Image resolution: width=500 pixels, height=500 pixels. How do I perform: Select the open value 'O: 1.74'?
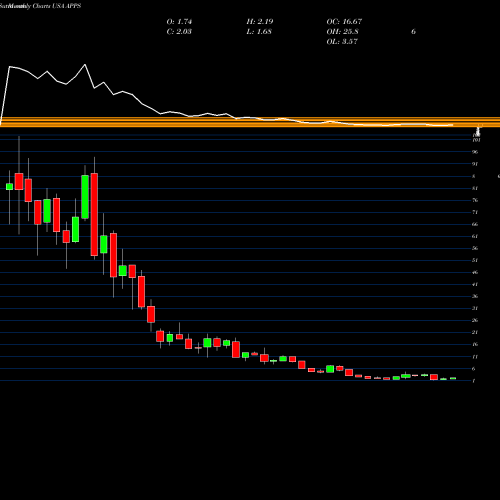[179, 21]
